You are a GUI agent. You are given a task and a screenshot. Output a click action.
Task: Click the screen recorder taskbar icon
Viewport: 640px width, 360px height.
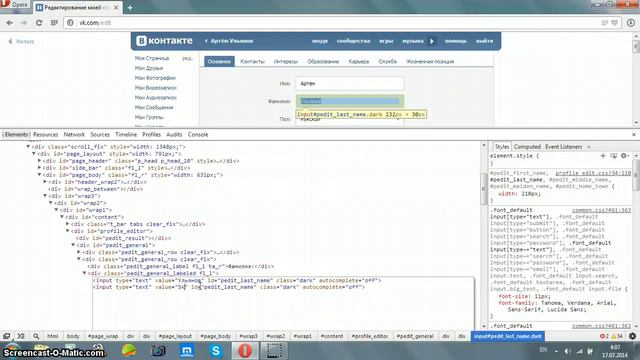point(274,350)
